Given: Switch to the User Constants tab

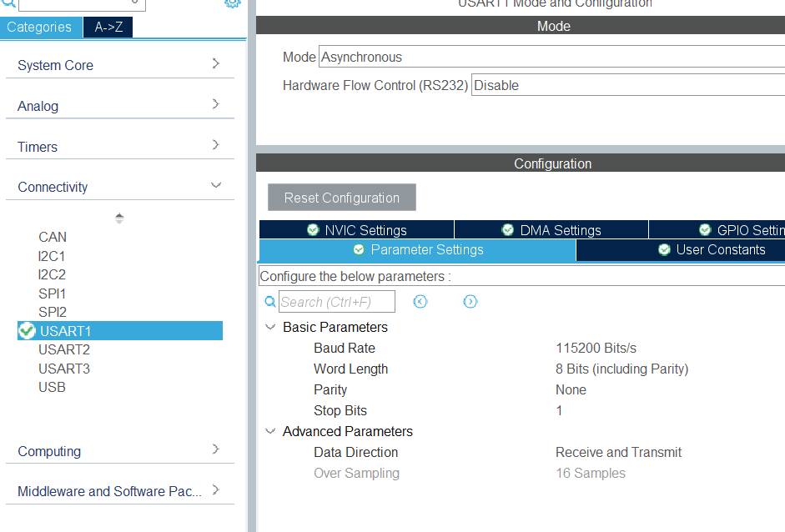Looking at the screenshot, I should click(712, 249).
